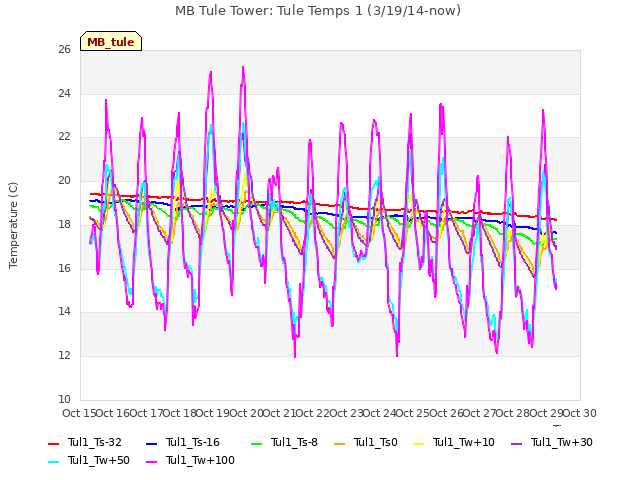Viewport: 640px width, 480px height.
Task: Click the orange Tul1_Ts0 legend swatch
Action: point(340,443)
